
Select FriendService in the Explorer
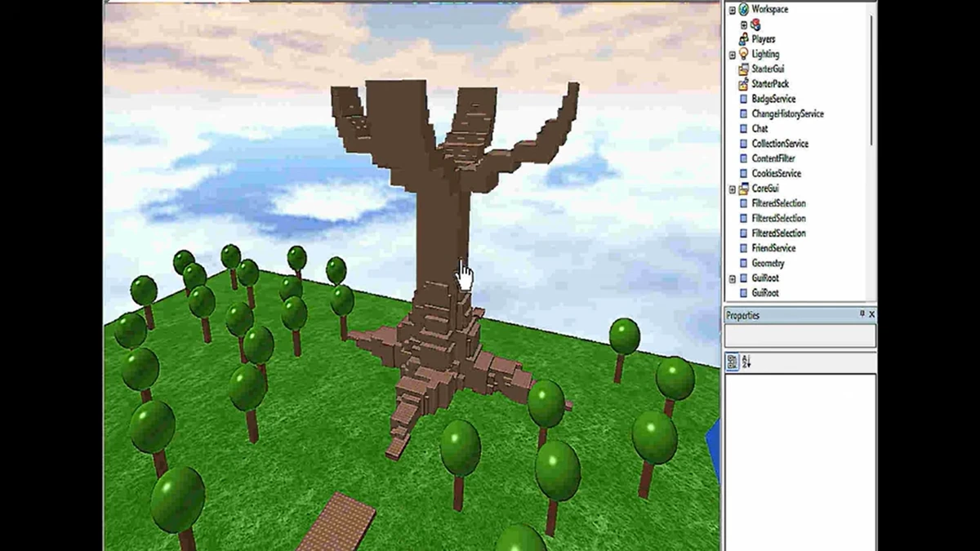click(773, 248)
